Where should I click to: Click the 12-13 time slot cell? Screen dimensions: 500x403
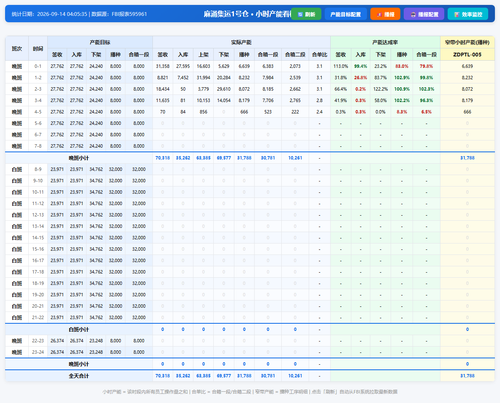point(38,215)
